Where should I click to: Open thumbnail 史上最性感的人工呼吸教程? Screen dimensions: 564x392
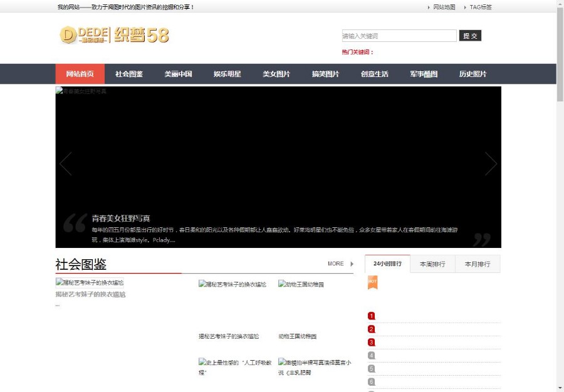[235, 367]
